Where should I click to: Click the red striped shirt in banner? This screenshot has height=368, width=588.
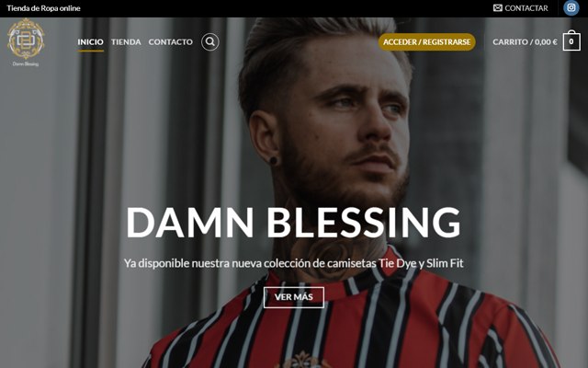click(353, 323)
